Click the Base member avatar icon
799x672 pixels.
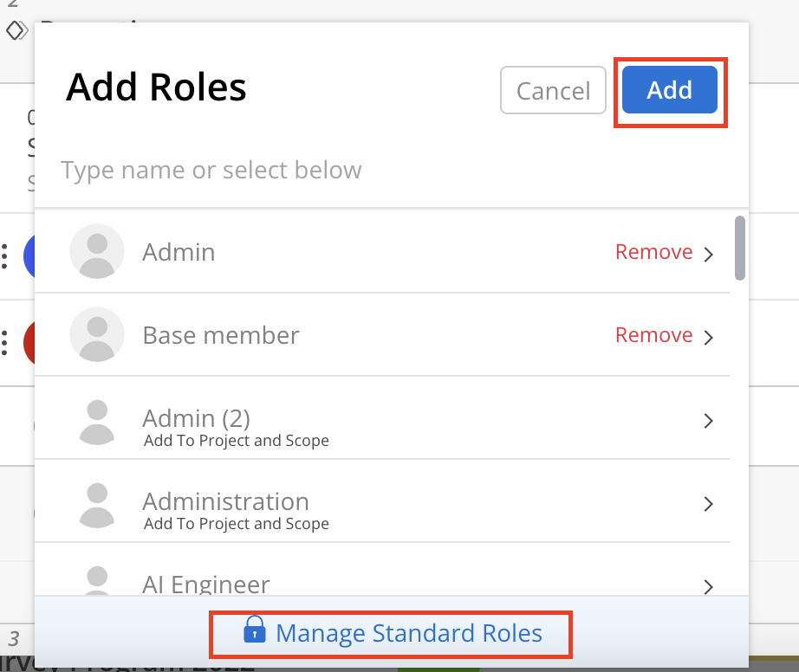[97, 334]
